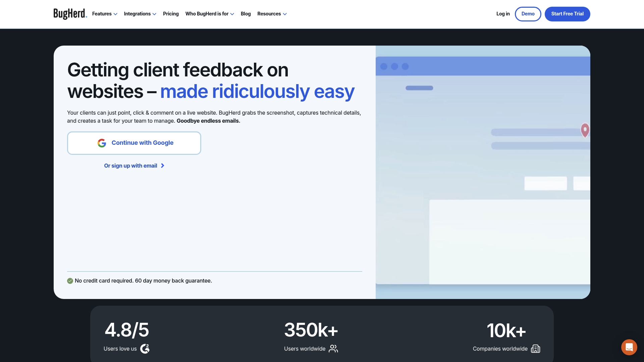Click the hero website illustration
Viewport: 644px width, 362px height.
(x=483, y=172)
